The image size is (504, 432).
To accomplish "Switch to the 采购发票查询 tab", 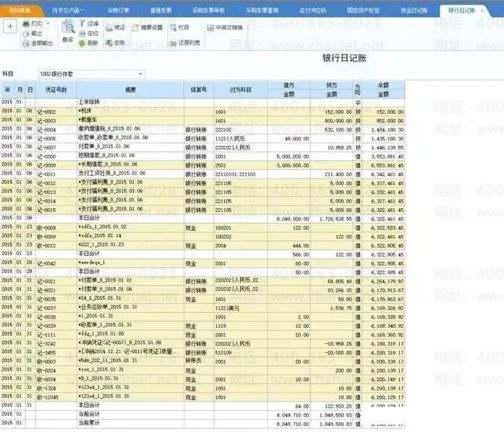I will [262, 11].
